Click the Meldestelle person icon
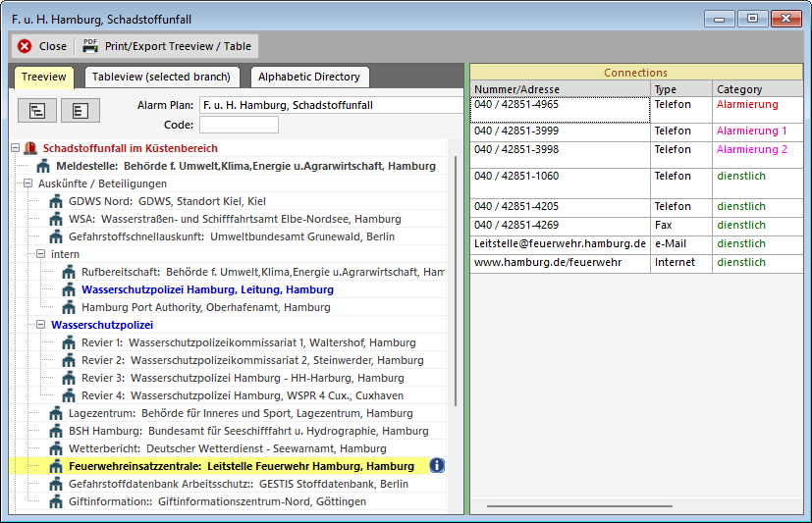The image size is (812, 523). [x=43, y=166]
